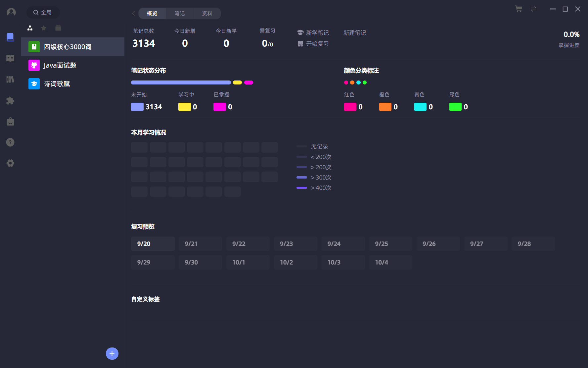Show favorites with the star icon

[x=44, y=28]
